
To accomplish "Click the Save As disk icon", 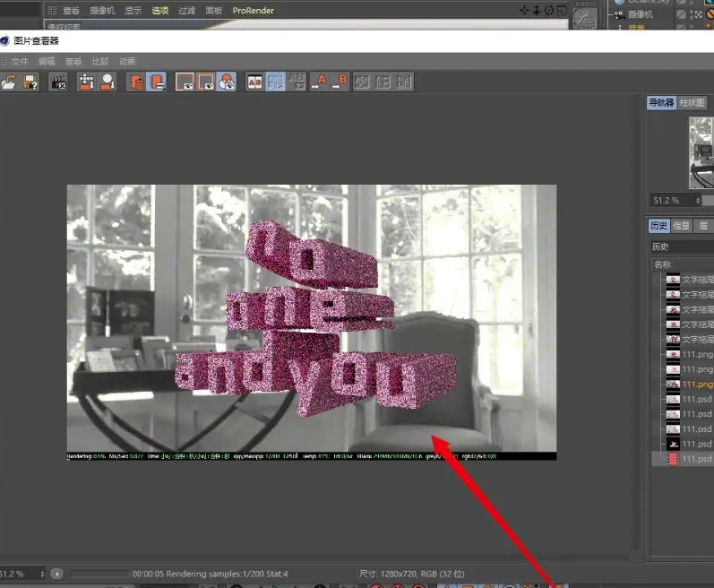I will click(x=30, y=82).
